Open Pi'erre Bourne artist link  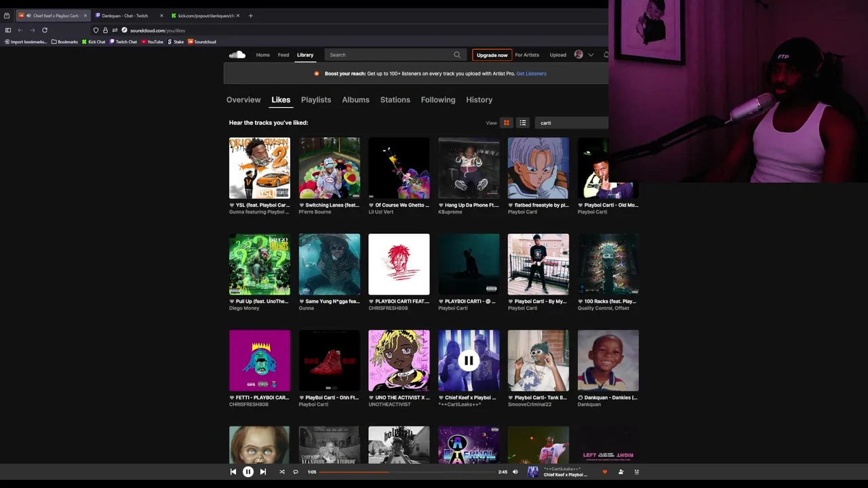pyautogui.click(x=315, y=212)
